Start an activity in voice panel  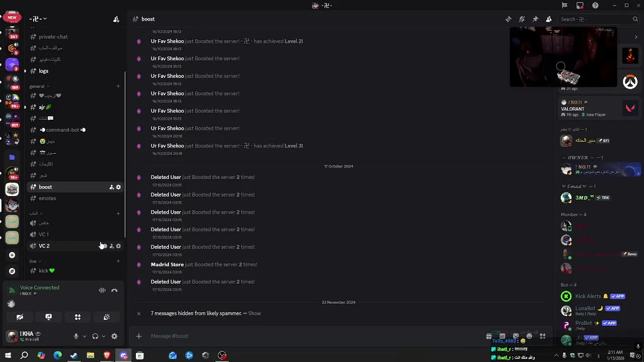(77, 317)
